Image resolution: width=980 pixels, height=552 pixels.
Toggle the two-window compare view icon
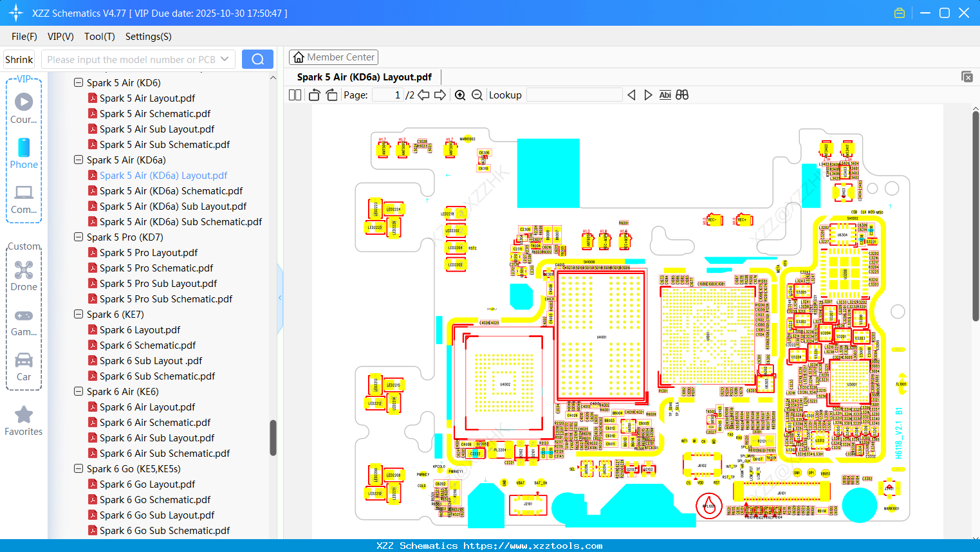(x=682, y=95)
